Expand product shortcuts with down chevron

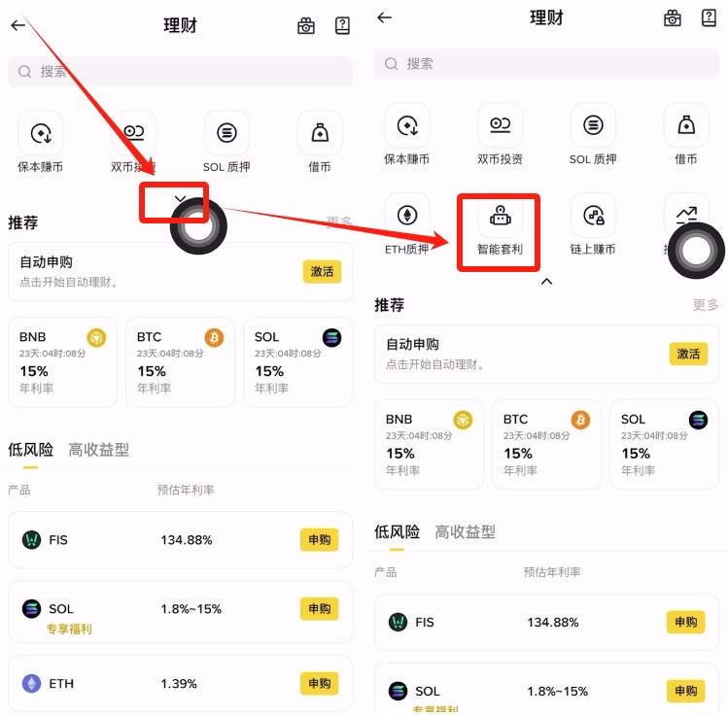(180, 199)
